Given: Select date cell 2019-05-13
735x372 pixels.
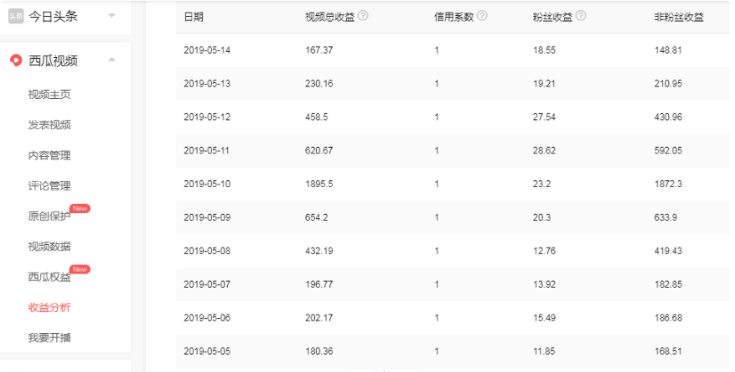Looking at the screenshot, I should point(207,83).
